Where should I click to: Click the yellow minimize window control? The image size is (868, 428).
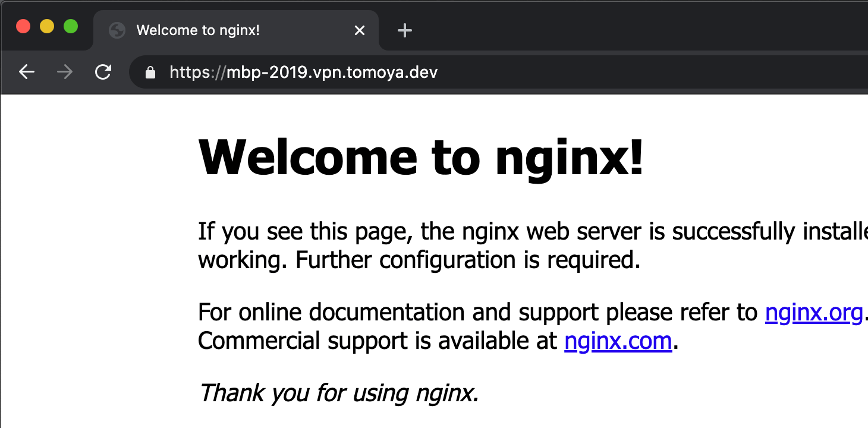click(46, 26)
